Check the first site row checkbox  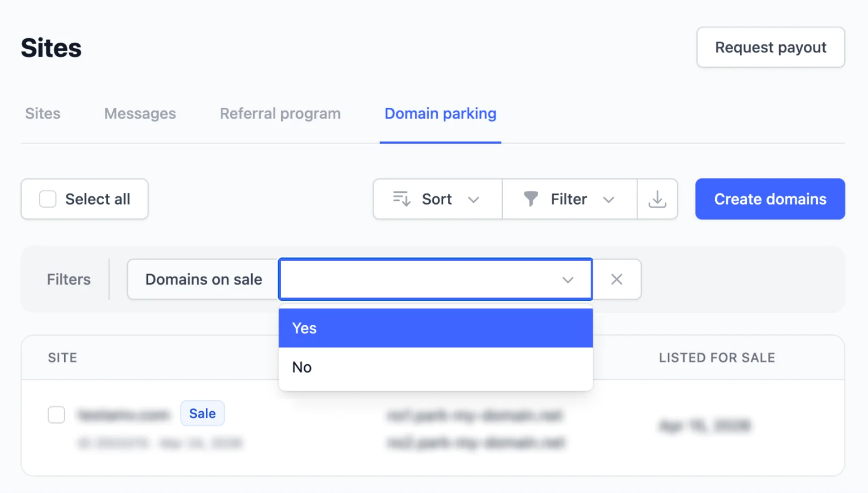point(56,414)
